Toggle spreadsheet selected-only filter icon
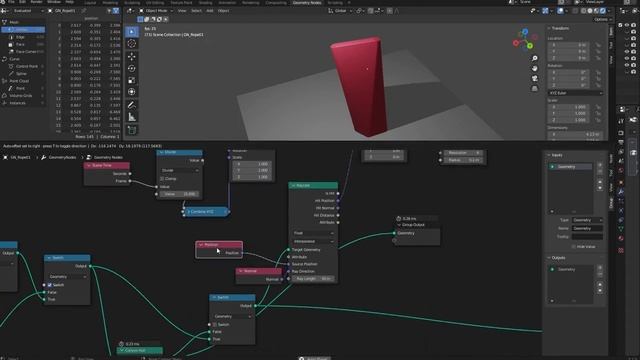The image size is (640, 360). (x=109, y=11)
